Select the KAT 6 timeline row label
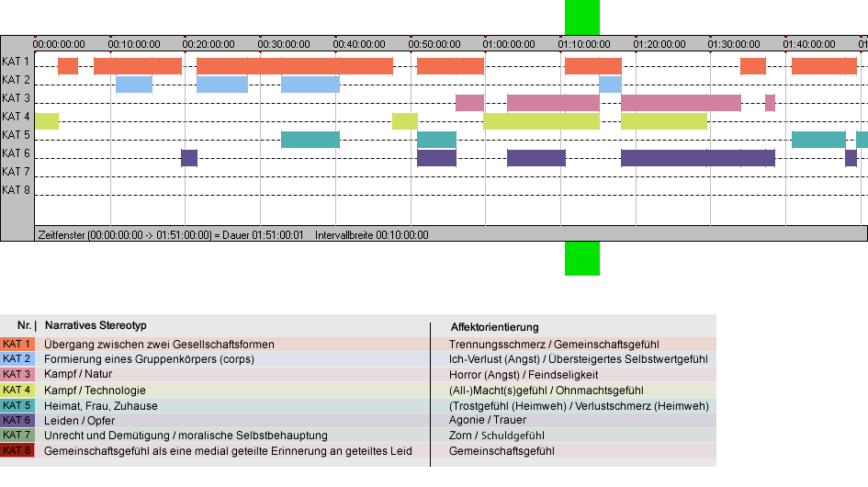Viewport: 868px width, 487px height. coord(16,153)
